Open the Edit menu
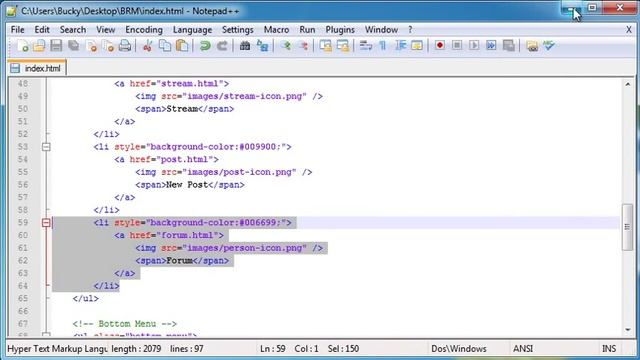 (x=42, y=30)
